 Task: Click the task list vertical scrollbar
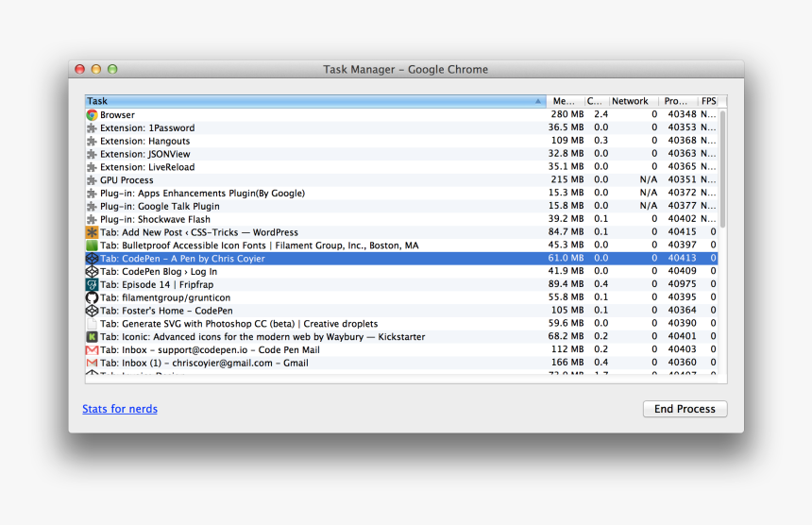click(x=722, y=169)
